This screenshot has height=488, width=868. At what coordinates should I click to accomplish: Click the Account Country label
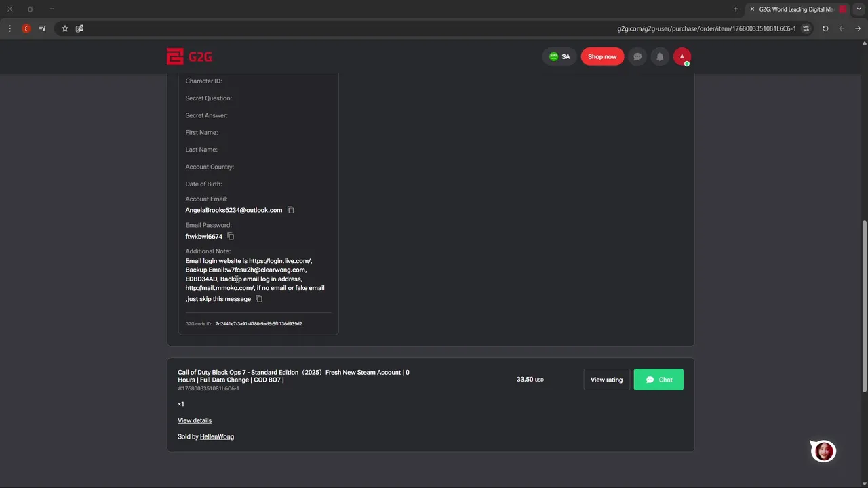(x=210, y=167)
